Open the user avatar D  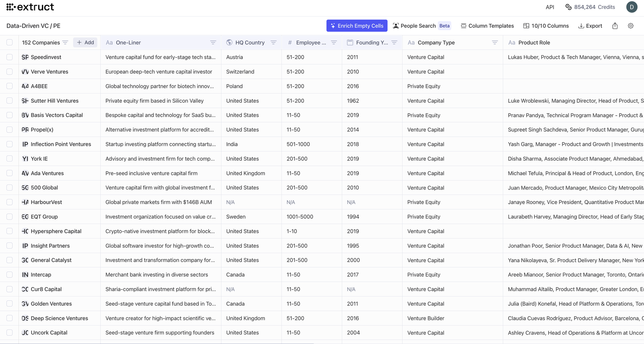tap(632, 7)
